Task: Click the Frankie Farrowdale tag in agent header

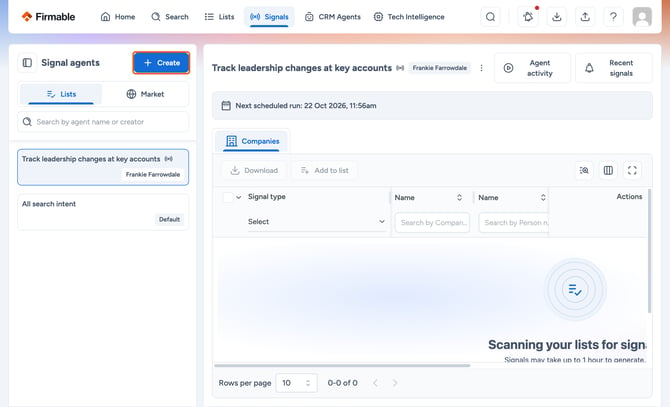Action: pos(440,68)
